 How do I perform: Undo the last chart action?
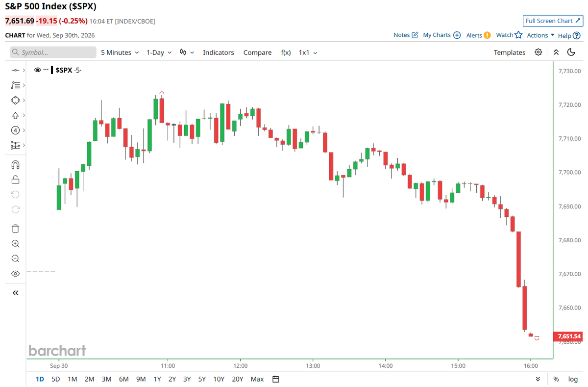pyautogui.click(x=15, y=194)
